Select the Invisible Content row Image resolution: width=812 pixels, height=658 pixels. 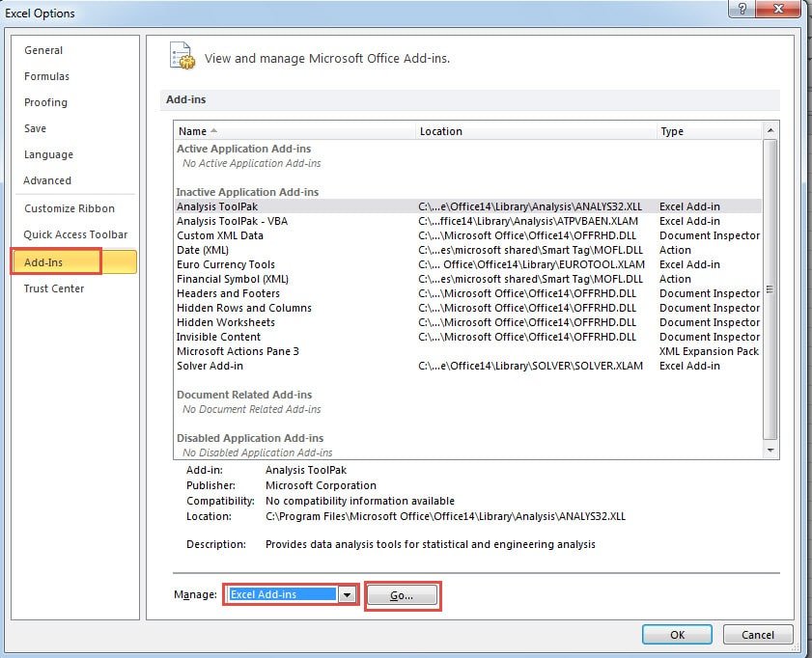[x=468, y=337]
